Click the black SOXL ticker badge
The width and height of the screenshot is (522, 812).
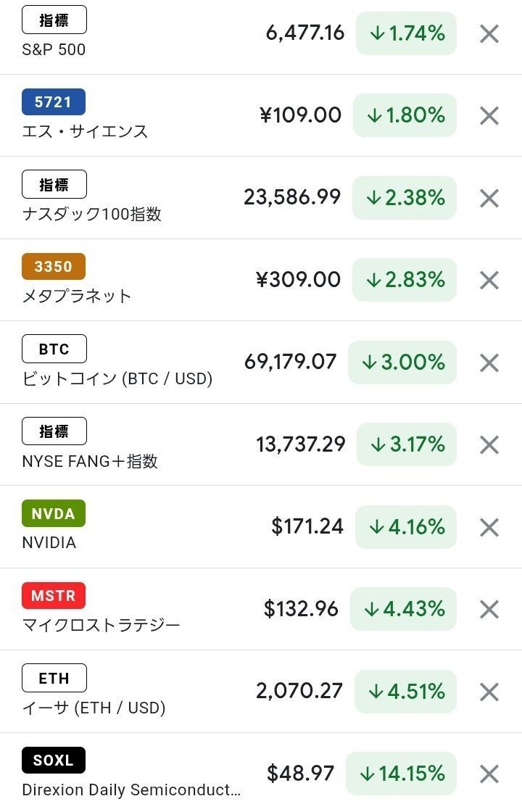click(54, 761)
